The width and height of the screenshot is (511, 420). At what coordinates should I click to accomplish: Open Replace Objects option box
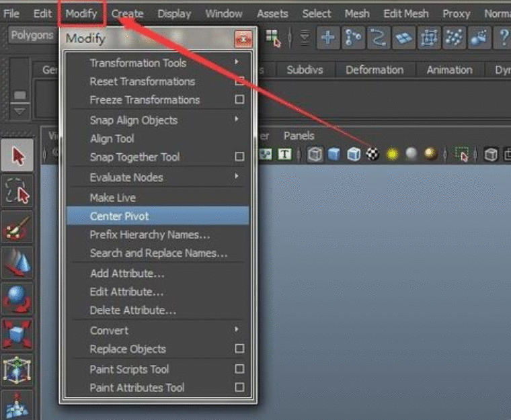pos(239,349)
